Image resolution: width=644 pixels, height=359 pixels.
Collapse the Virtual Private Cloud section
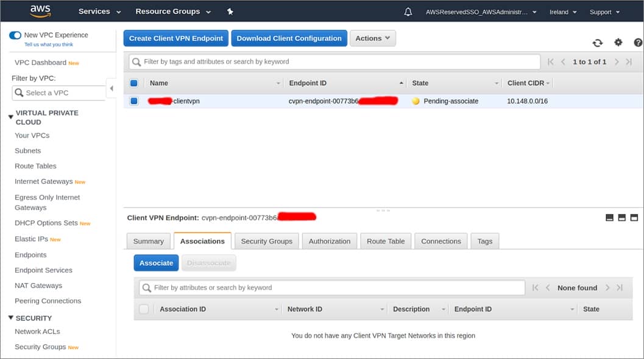11,117
